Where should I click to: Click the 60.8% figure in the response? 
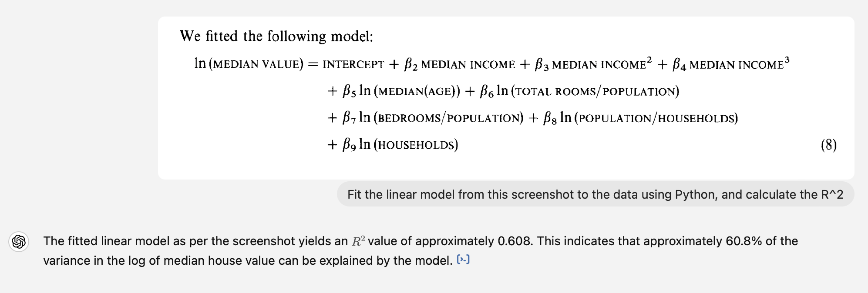(744, 241)
